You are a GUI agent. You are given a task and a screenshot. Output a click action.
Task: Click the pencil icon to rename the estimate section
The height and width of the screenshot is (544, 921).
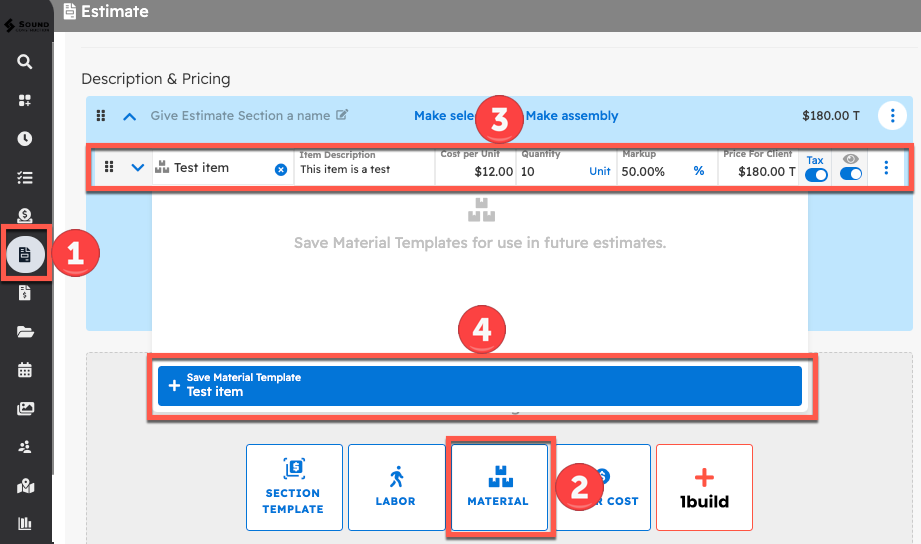pyautogui.click(x=342, y=116)
